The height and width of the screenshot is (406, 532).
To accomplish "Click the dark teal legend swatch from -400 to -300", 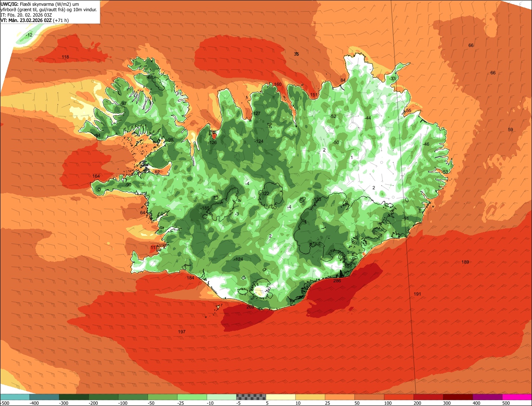I will 44,397.
